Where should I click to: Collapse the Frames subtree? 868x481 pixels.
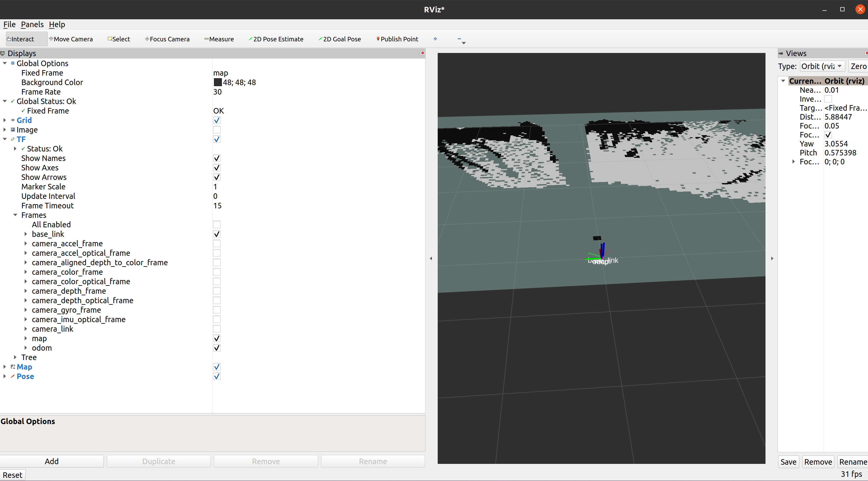(x=15, y=215)
